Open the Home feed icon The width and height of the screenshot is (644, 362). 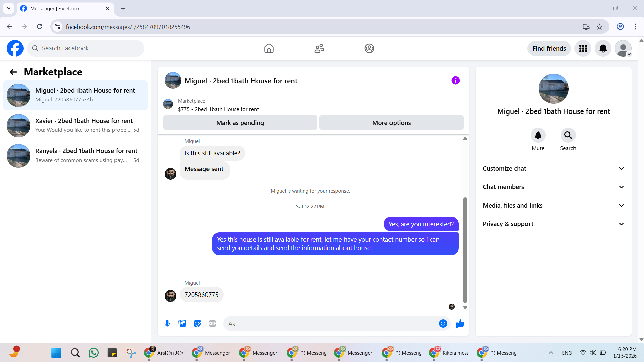coord(269,48)
